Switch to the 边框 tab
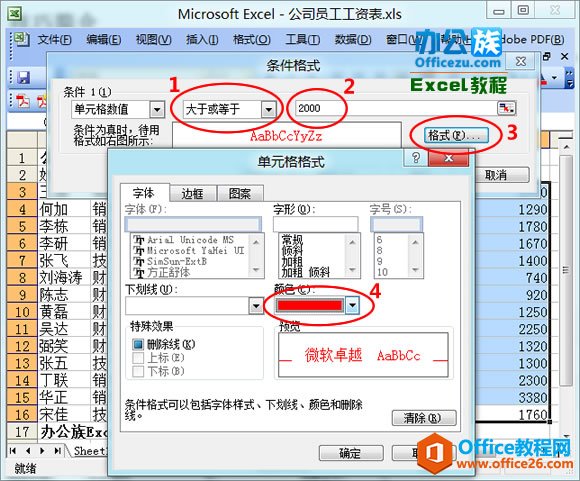The height and width of the screenshot is (481, 580). coord(192,194)
